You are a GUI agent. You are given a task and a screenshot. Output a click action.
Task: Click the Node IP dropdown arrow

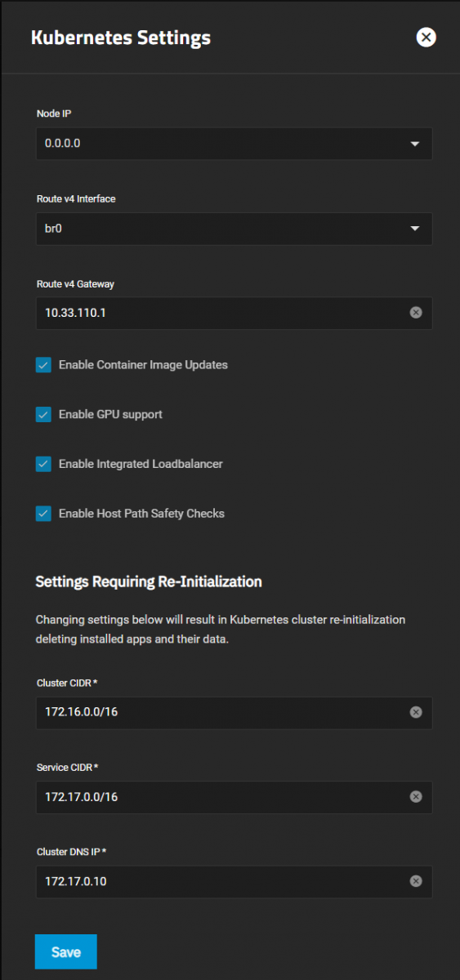[415, 145]
